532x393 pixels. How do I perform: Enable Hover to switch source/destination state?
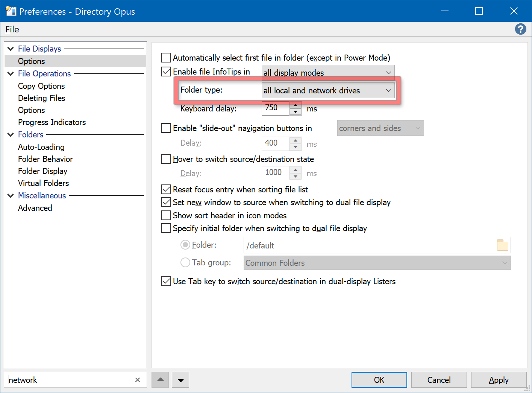pyautogui.click(x=166, y=159)
